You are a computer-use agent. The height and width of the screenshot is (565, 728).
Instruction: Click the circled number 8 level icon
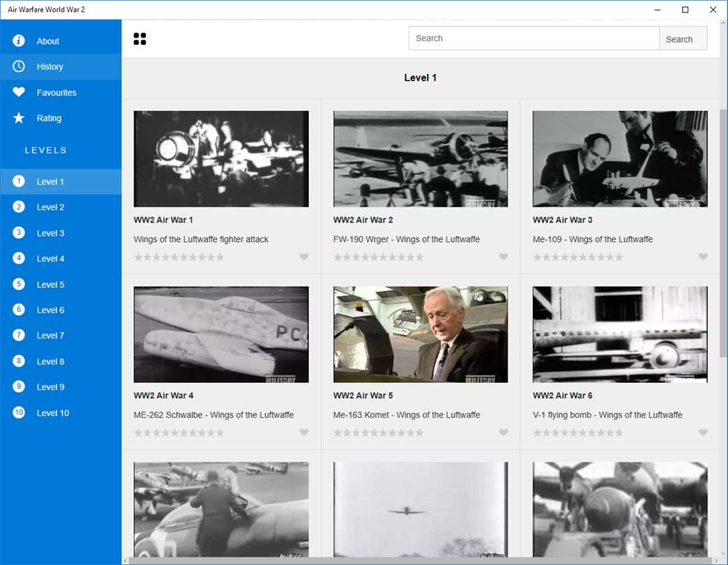pos(19,361)
